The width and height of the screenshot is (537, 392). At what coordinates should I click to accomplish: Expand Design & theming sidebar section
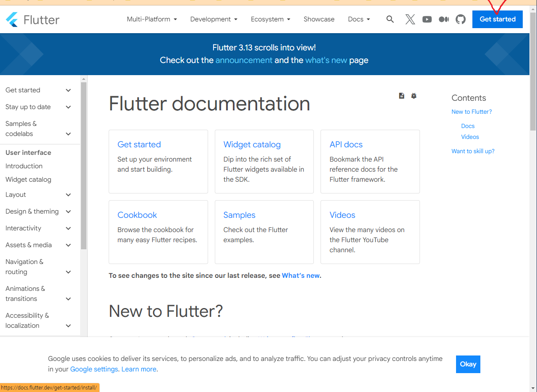pyautogui.click(x=38, y=212)
